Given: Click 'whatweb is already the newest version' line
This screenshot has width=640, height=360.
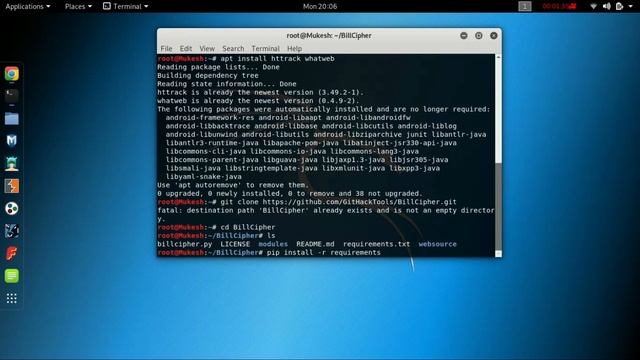Looking at the screenshot, I should click(258, 101).
